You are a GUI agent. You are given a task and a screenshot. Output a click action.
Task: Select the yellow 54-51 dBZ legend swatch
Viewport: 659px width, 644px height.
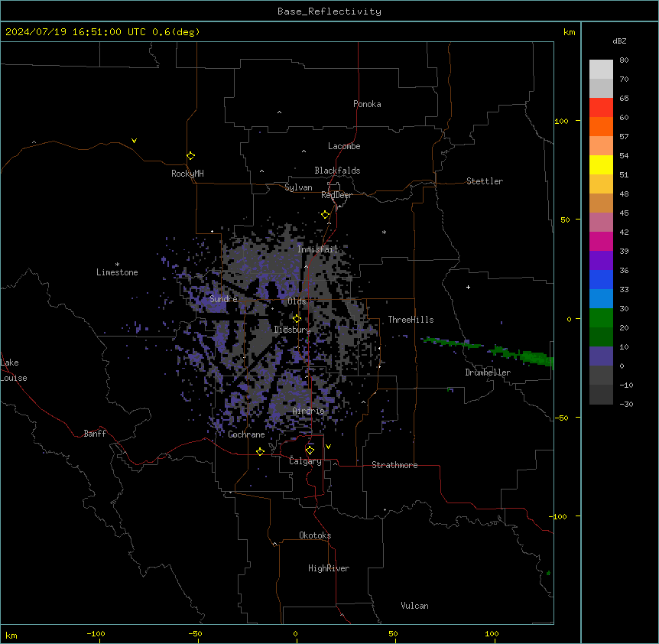(x=601, y=164)
